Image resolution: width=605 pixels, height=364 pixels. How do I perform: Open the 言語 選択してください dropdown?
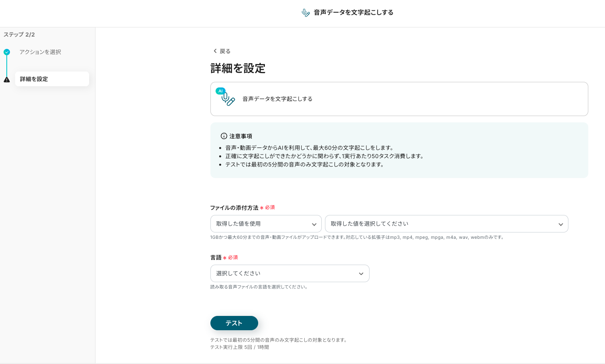290,273
